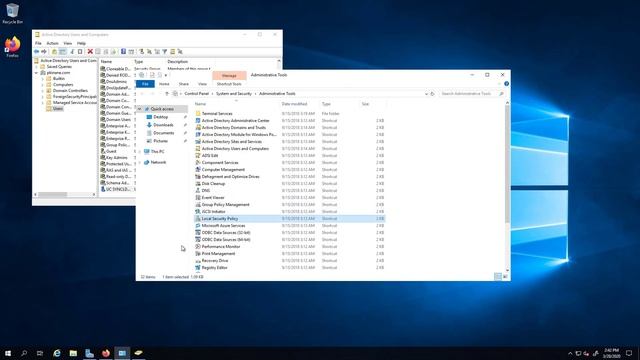
Task: Open Action menu in Active Directory window
Action: (x=52, y=43)
